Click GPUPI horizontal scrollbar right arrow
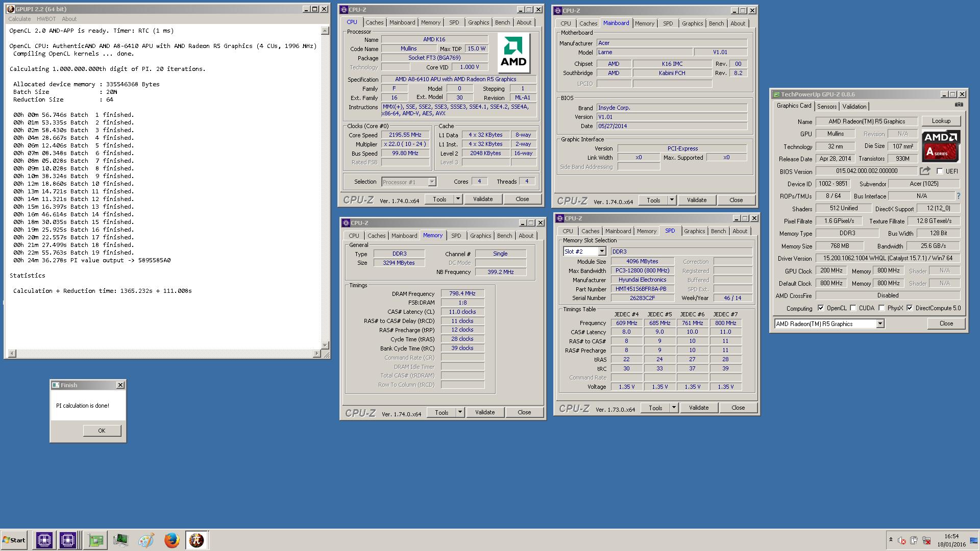980x551 pixels. pyautogui.click(x=317, y=354)
